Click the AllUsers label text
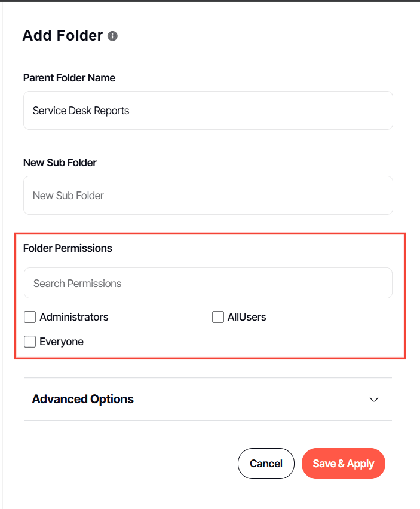Screen dimensions: 420x509 coord(247,317)
